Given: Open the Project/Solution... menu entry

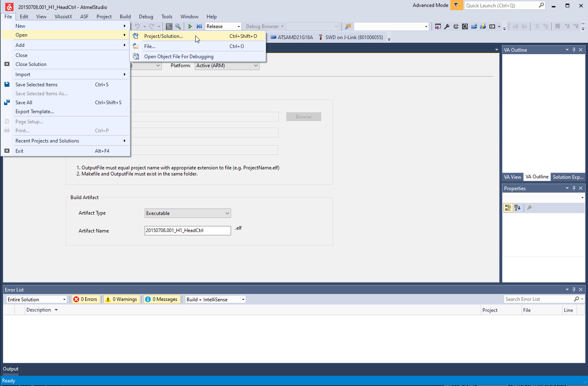Looking at the screenshot, I should (198, 36).
